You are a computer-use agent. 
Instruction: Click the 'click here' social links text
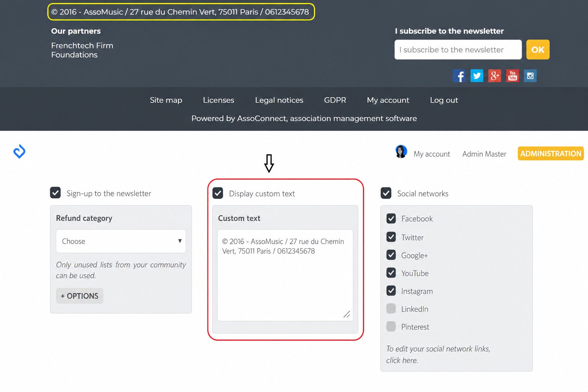tap(402, 360)
